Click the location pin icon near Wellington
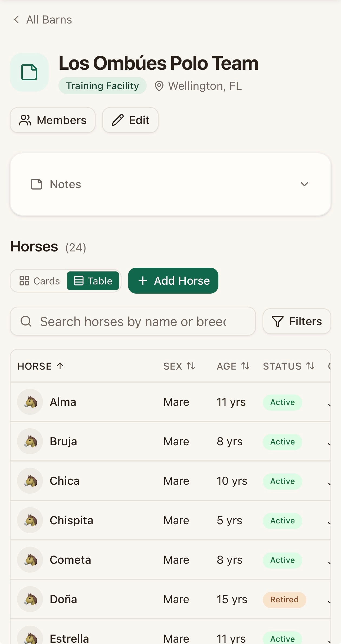This screenshot has height=644, width=341. pyautogui.click(x=159, y=86)
